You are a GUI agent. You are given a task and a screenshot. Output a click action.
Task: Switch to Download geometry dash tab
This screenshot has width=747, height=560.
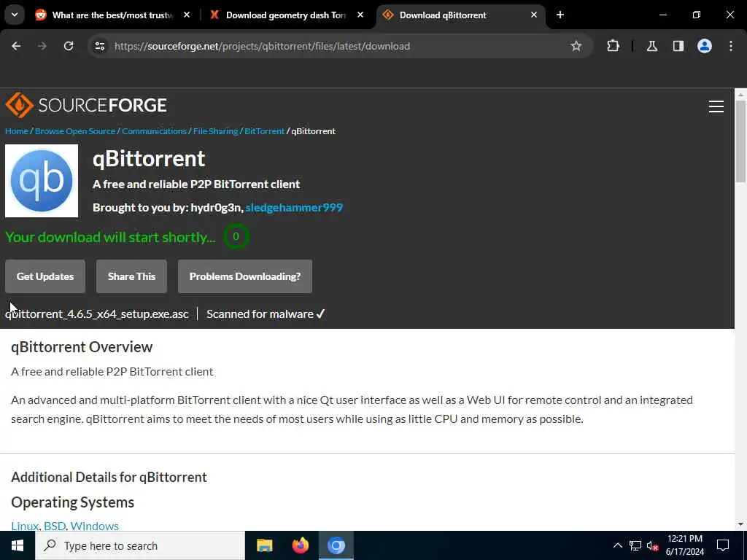(x=286, y=15)
